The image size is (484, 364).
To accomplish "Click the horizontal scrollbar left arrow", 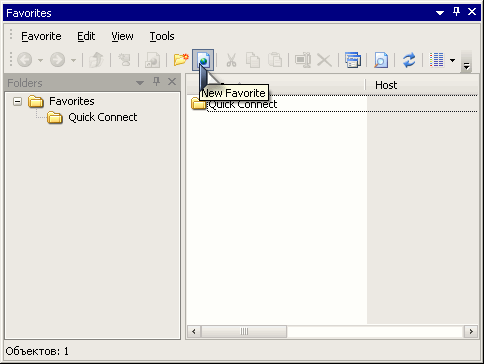I will point(194,332).
